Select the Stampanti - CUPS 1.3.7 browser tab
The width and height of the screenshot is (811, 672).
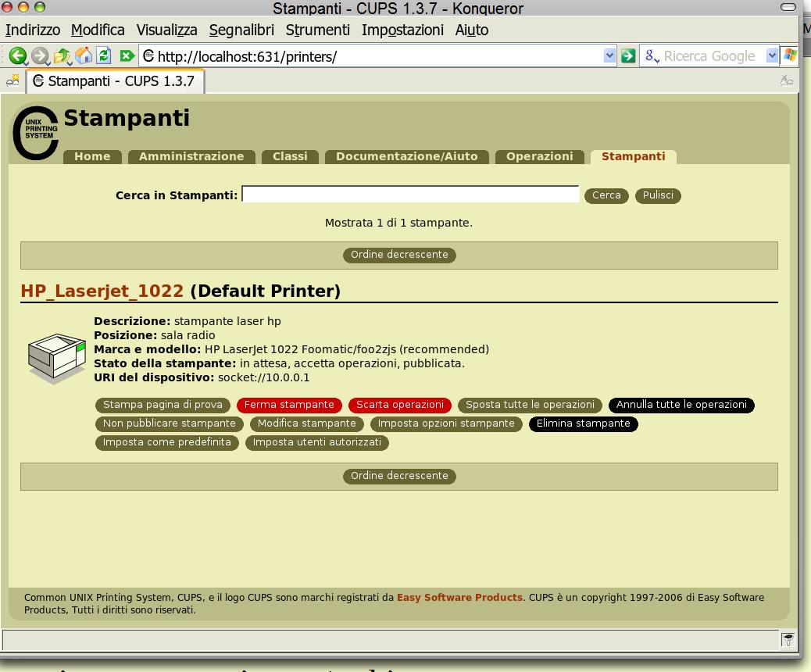[x=116, y=81]
